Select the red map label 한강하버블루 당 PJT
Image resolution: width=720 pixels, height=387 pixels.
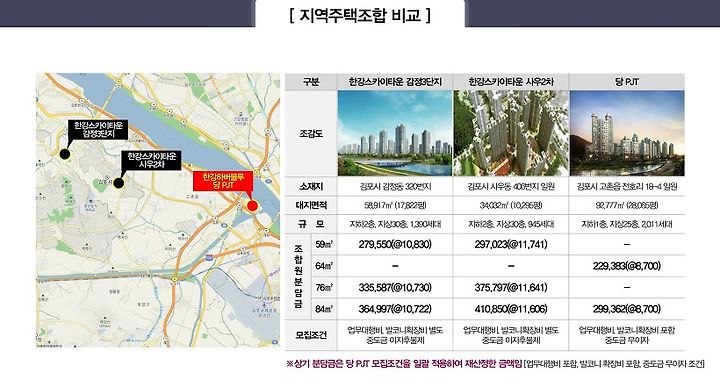coord(223,181)
